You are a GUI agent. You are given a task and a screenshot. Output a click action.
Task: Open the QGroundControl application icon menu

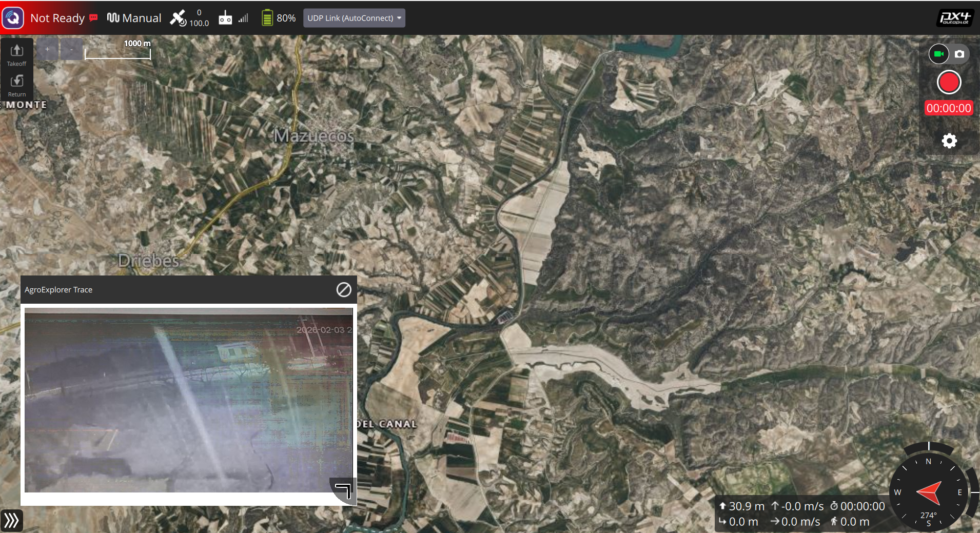(x=13, y=17)
